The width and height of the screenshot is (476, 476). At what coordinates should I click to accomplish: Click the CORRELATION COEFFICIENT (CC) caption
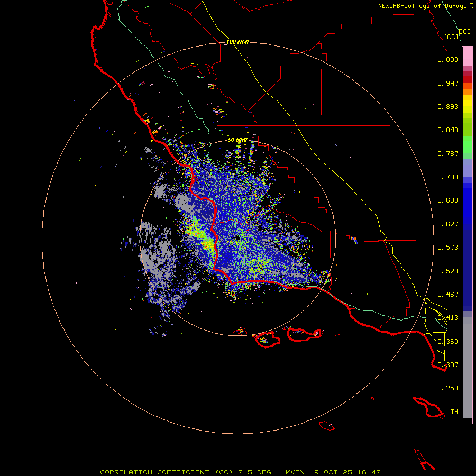coord(167,472)
